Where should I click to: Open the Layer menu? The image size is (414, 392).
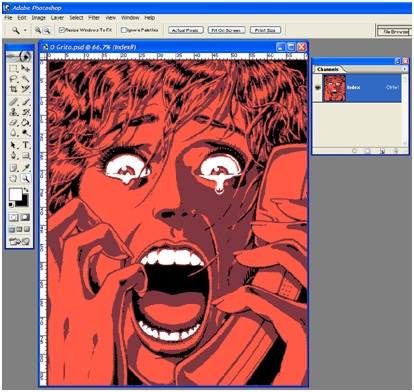(57, 18)
